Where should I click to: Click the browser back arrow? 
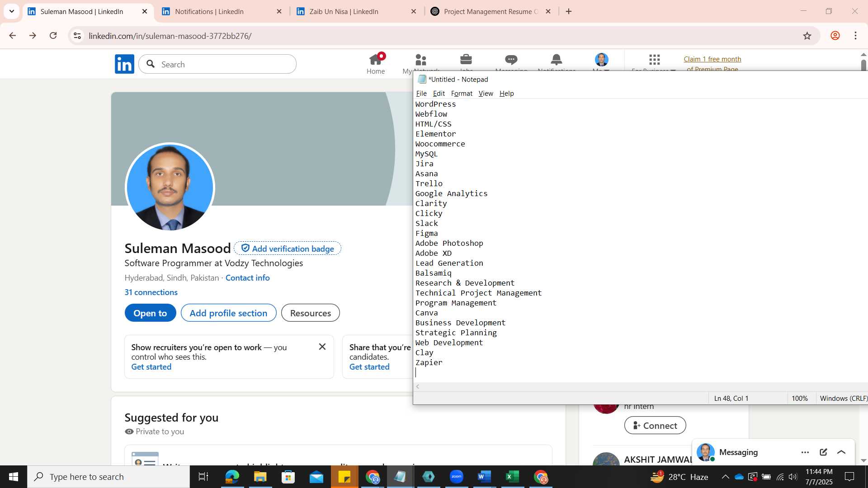click(x=12, y=36)
